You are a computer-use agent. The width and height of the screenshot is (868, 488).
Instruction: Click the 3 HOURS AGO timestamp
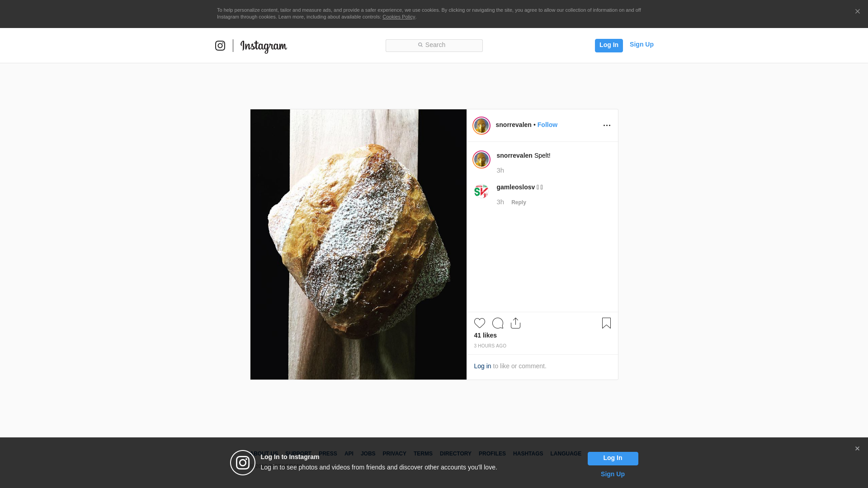click(490, 346)
